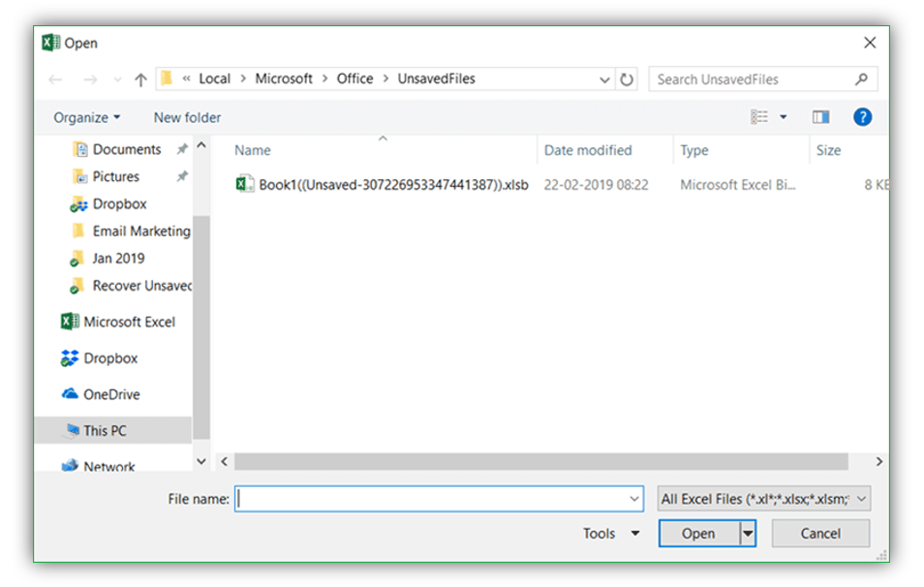Screen dimensions: 924x587
Task: Click the navigation pane scrollbar down arrow
Action: tap(200, 461)
